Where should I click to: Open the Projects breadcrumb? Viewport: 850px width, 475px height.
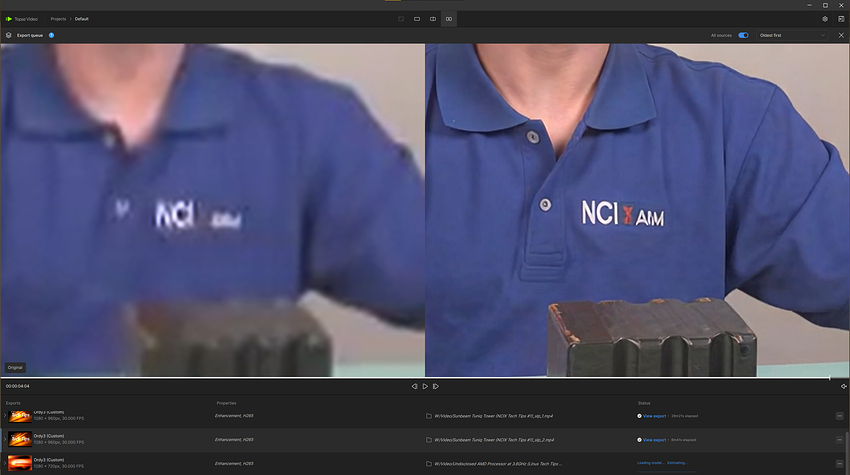(58, 19)
